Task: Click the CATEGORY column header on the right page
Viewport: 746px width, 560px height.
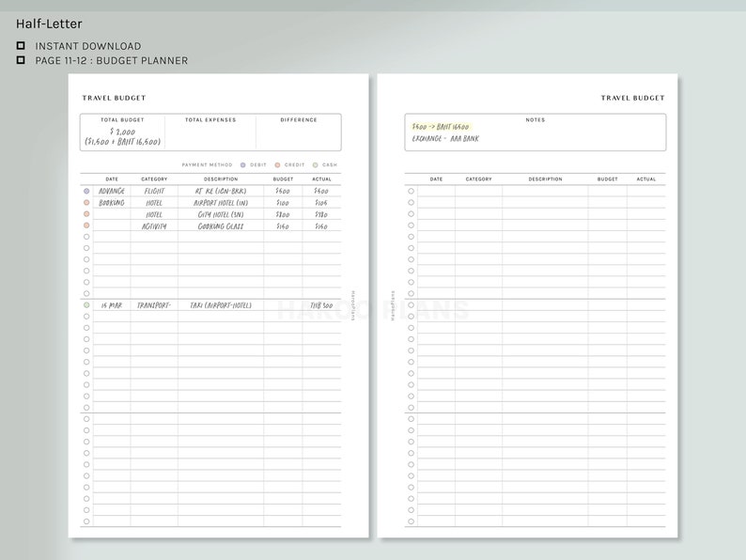Action: tap(478, 179)
